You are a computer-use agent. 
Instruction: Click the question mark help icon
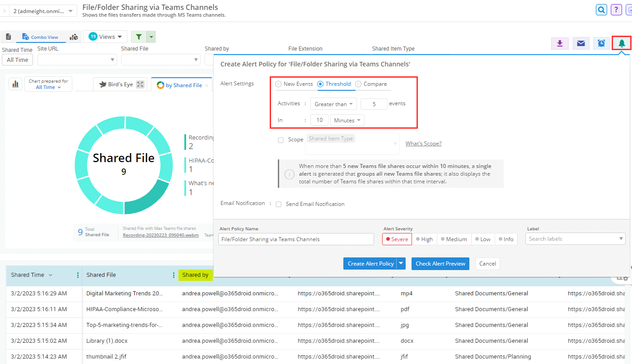(616, 9)
